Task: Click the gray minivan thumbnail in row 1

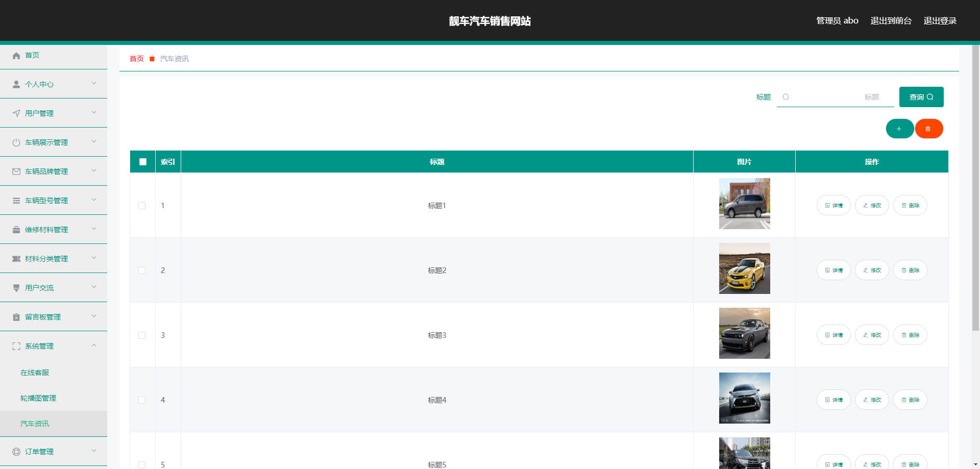Action: pos(745,204)
